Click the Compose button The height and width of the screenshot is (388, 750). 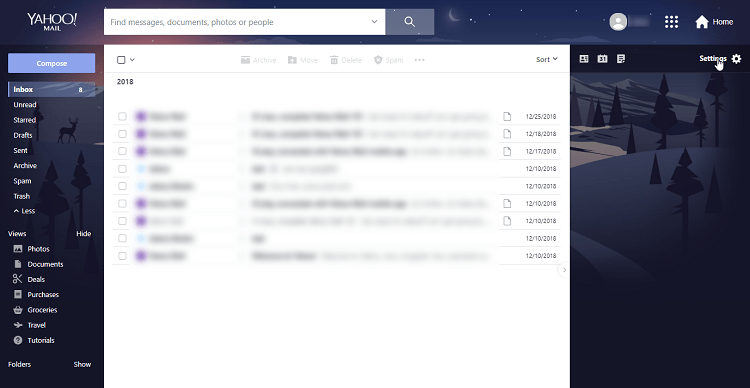coord(51,63)
